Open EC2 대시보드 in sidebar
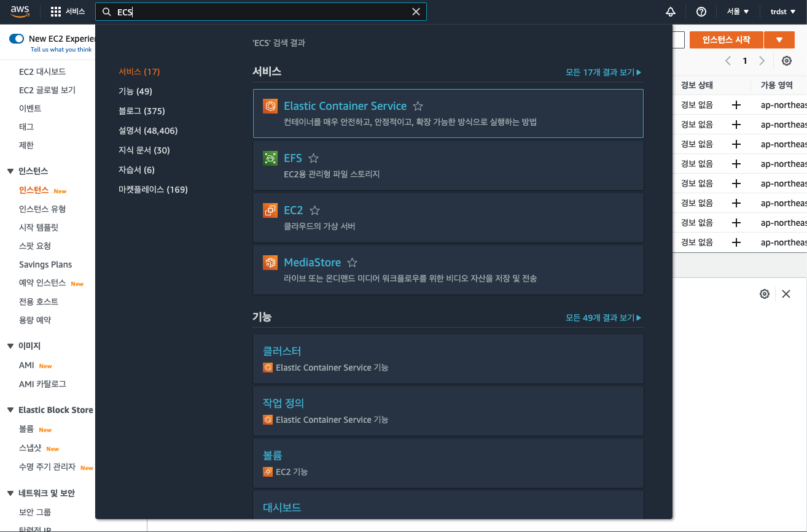 (42, 72)
